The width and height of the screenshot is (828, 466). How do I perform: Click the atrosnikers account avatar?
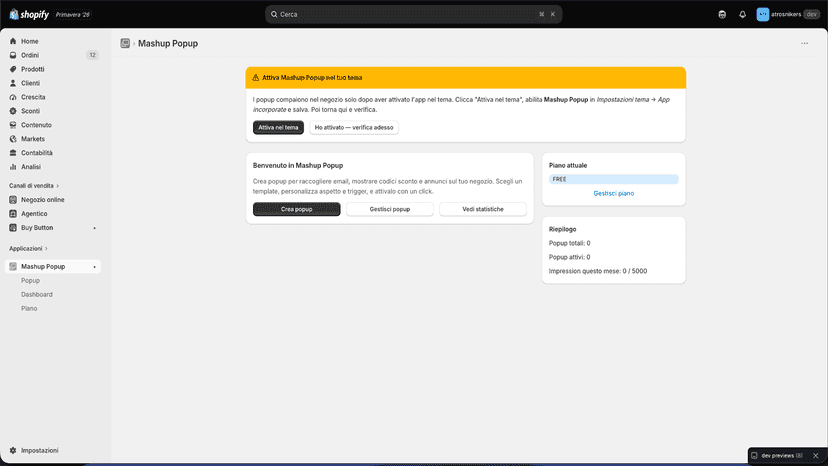pyautogui.click(x=763, y=14)
